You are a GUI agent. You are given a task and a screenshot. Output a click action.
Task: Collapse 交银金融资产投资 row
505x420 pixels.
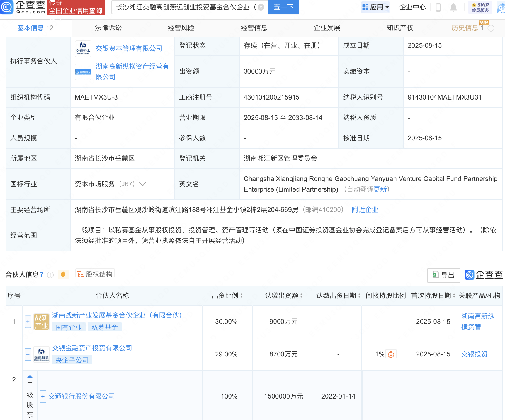[x=28, y=354]
